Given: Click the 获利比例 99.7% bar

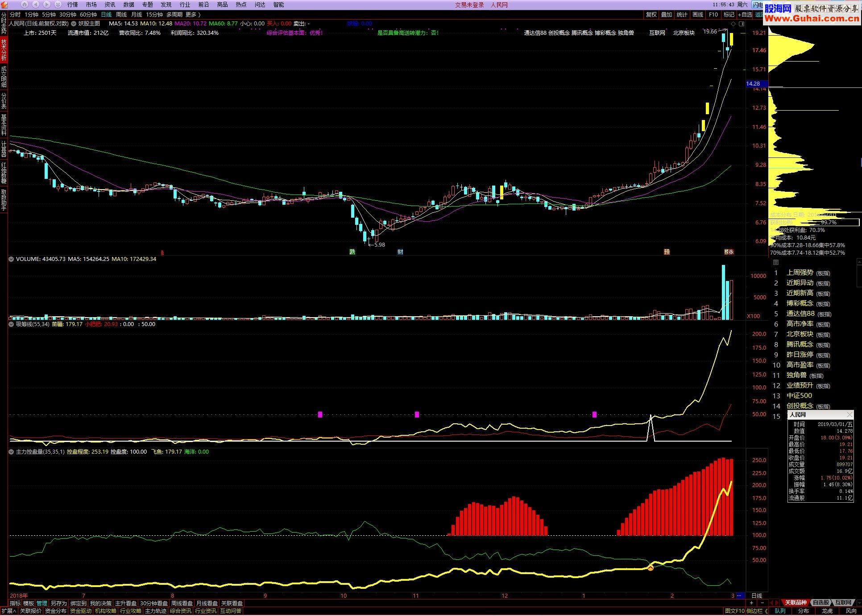Looking at the screenshot, I should point(814,222).
